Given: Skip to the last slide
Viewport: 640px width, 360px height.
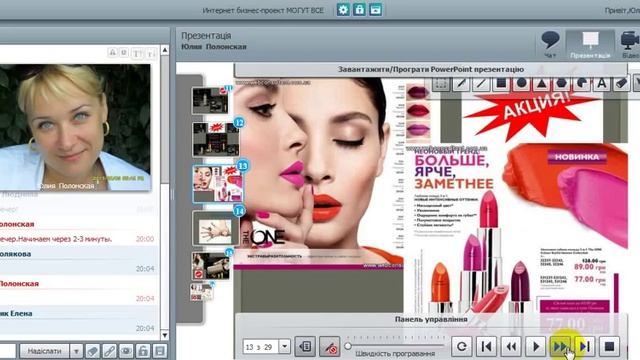Looking at the screenshot, I should pyautogui.click(x=585, y=347).
